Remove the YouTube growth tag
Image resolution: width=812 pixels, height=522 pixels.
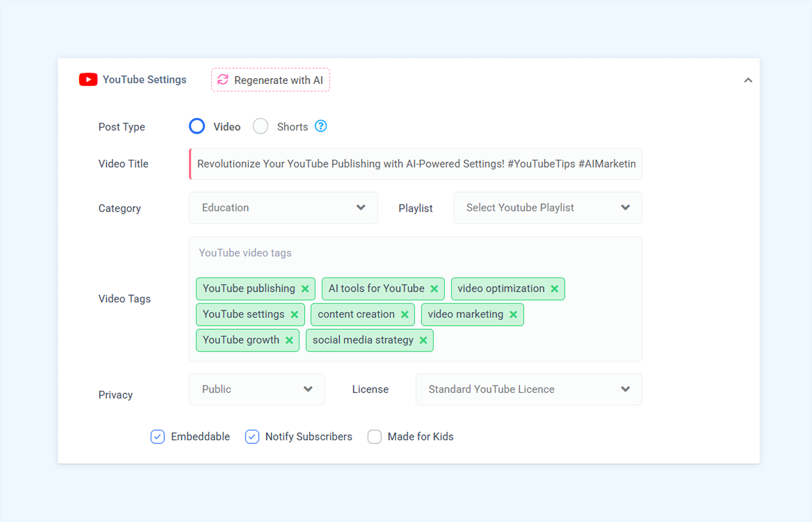coord(289,340)
